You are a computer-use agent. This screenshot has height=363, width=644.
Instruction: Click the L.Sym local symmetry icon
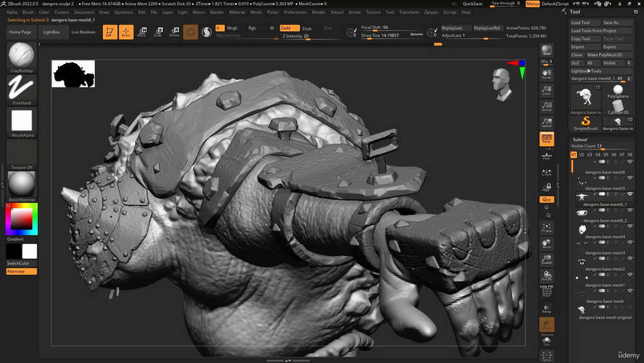coord(547,172)
